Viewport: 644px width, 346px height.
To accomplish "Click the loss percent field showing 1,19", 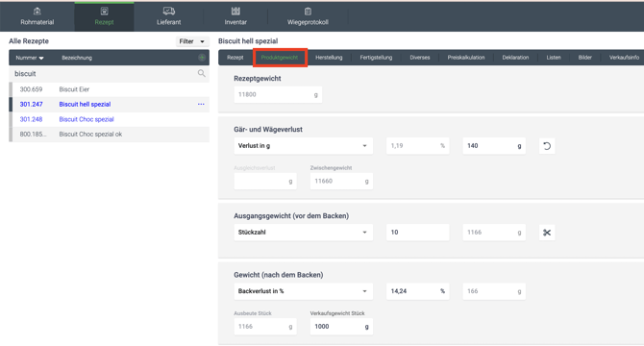I will click(x=417, y=146).
